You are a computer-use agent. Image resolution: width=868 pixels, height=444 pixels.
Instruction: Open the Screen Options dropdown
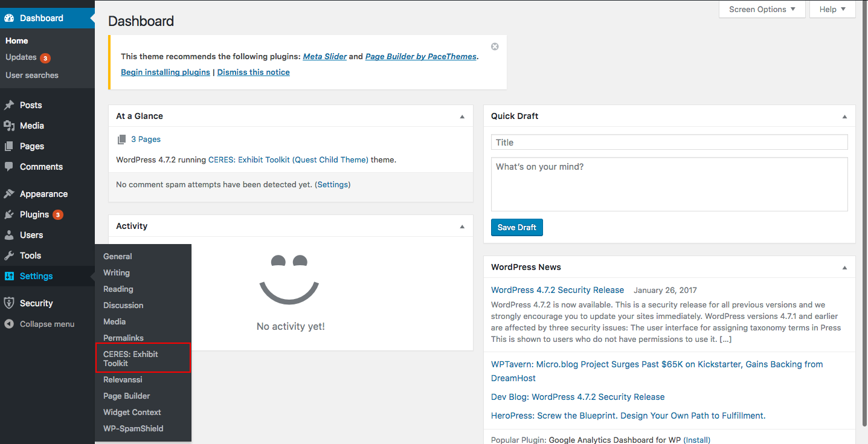point(762,9)
